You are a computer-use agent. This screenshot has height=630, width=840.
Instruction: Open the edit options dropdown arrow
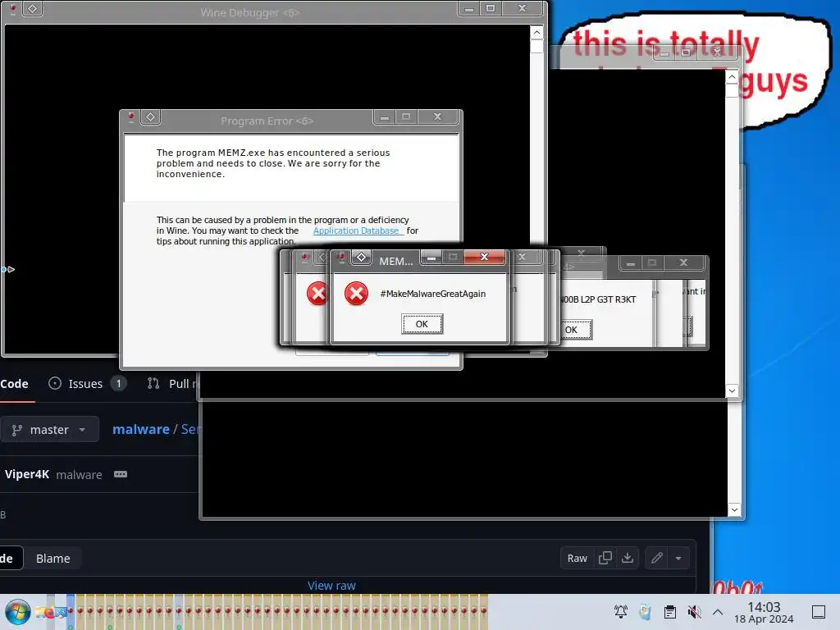pos(678,558)
